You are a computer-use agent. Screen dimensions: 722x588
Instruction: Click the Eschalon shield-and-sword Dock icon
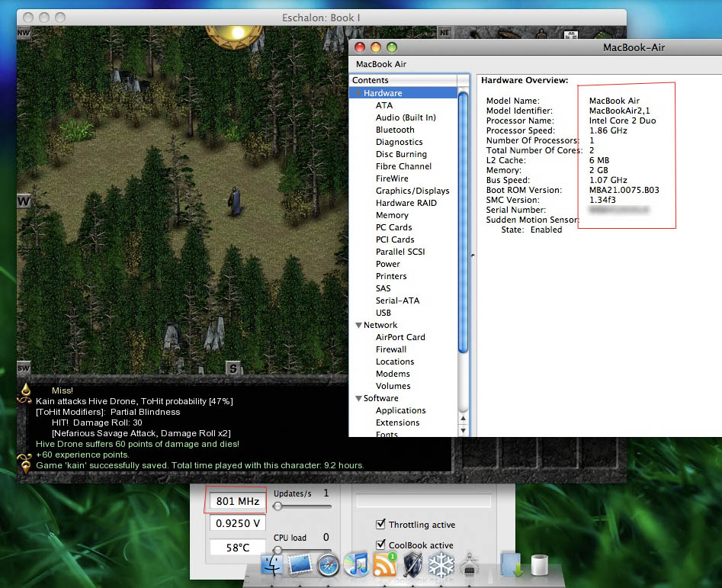coord(412,564)
